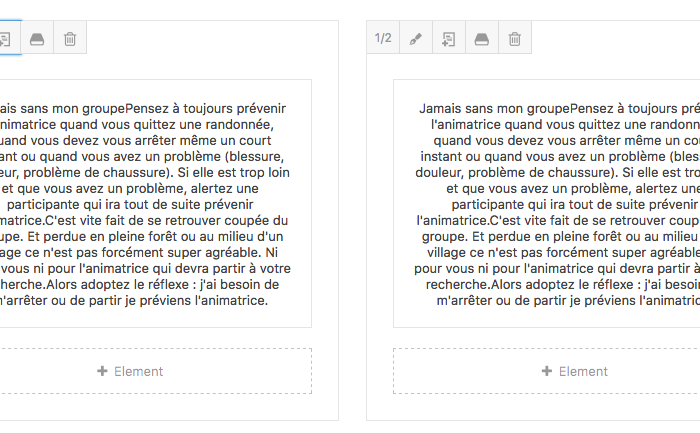700x433 pixels.
Task: Click the 1/2 column width button
Action: [383, 39]
